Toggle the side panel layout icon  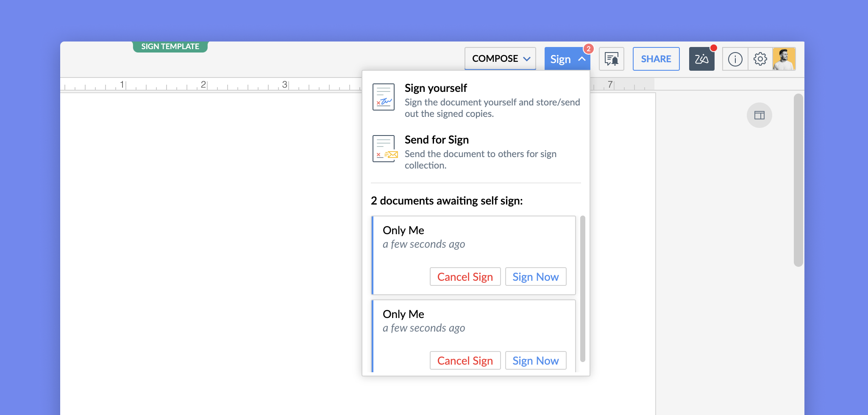(x=759, y=115)
